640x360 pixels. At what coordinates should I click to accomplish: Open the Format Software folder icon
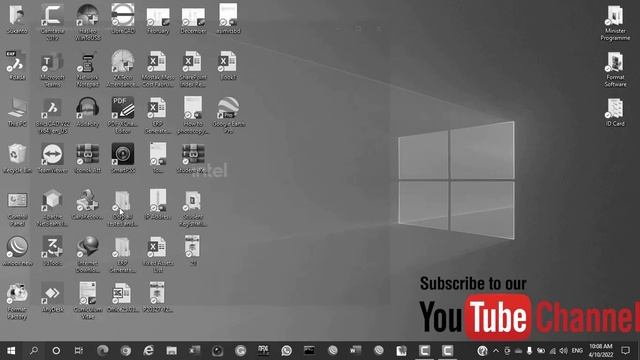pyautogui.click(x=615, y=69)
